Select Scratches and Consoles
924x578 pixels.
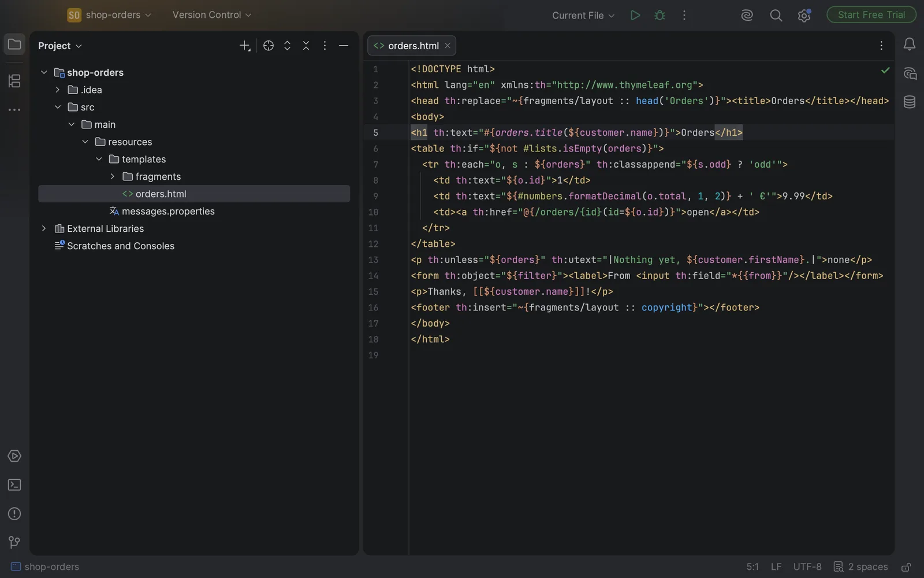click(x=114, y=246)
